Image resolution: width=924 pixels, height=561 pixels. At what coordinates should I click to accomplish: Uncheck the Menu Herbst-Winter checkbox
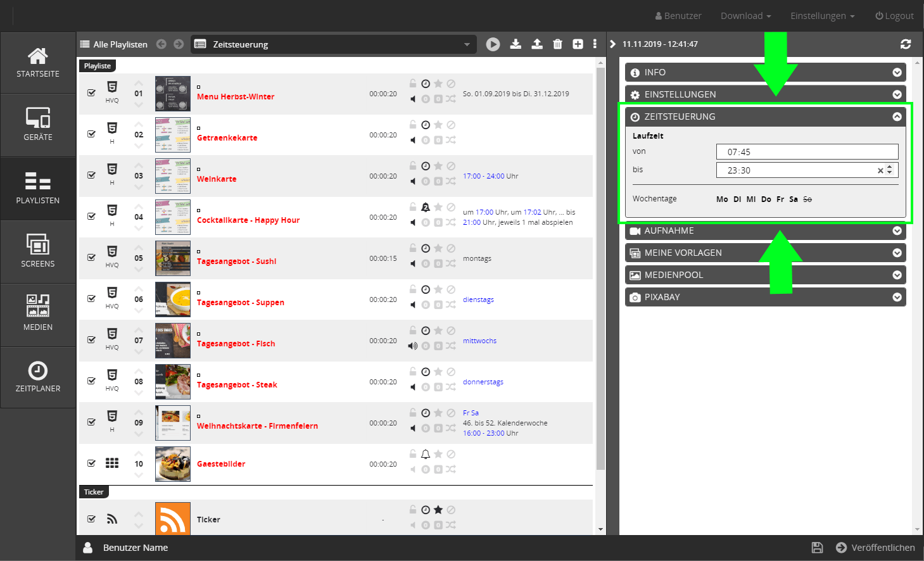click(92, 93)
